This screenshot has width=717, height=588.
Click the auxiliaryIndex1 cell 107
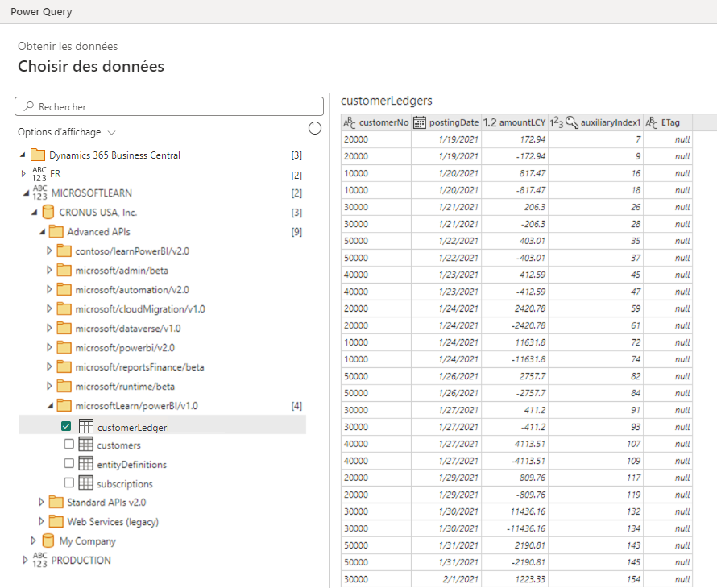[x=596, y=444]
